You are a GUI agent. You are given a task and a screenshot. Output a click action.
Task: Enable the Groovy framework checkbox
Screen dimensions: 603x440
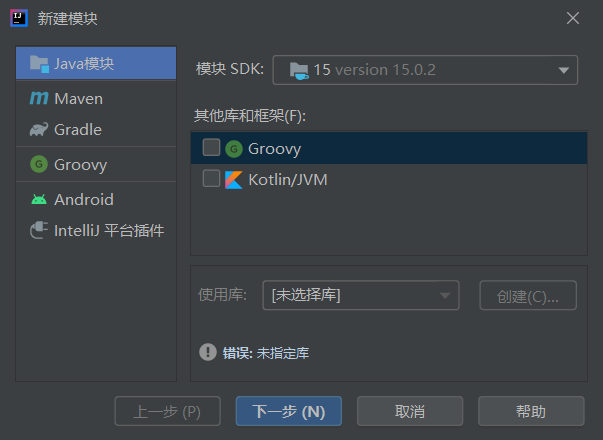coord(211,148)
